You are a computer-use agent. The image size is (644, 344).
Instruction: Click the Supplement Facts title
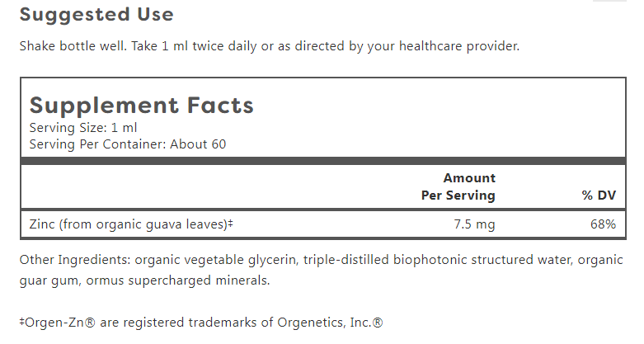pyautogui.click(x=142, y=106)
